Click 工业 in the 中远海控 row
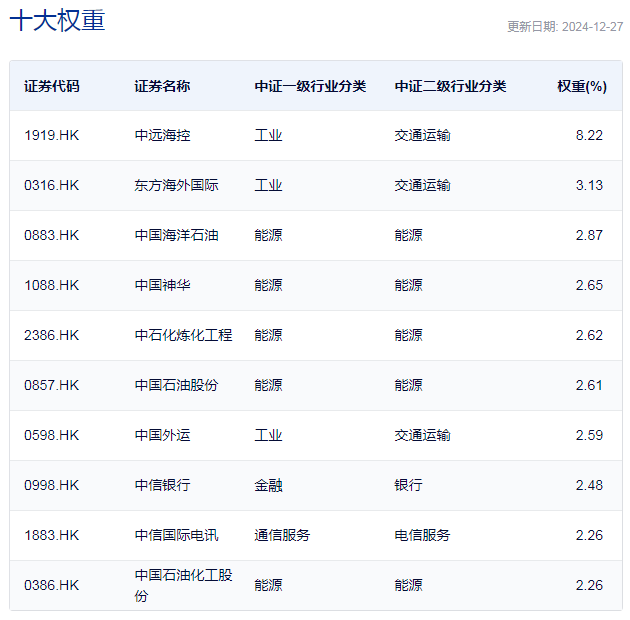 [x=268, y=135]
